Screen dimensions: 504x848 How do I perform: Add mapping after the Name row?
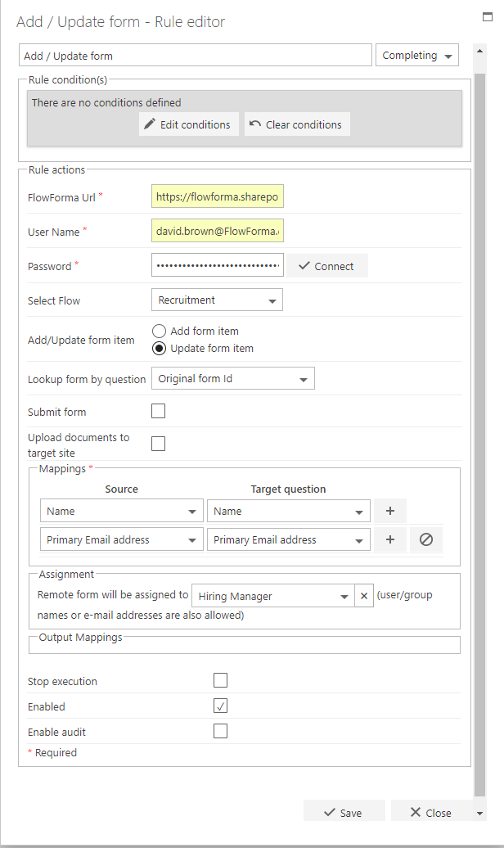tap(390, 511)
